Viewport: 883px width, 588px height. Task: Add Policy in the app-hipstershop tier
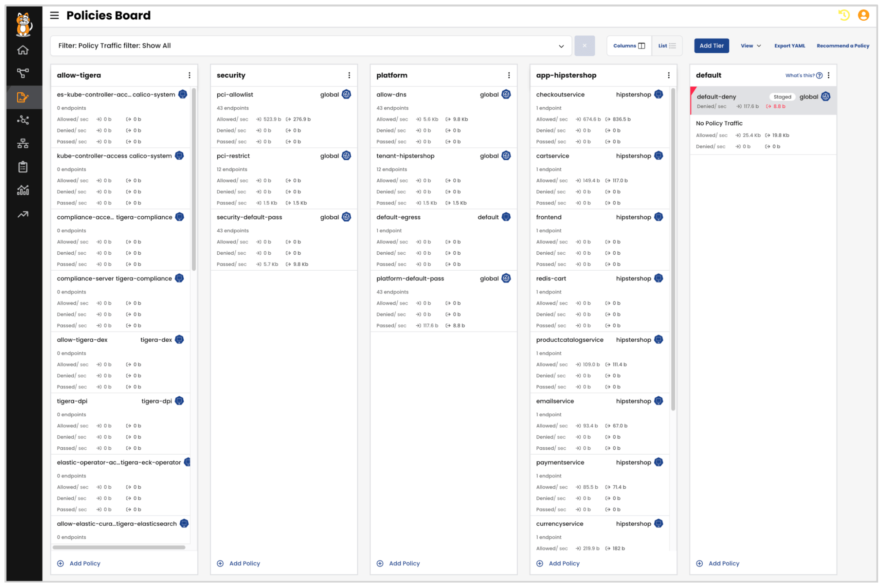point(559,563)
